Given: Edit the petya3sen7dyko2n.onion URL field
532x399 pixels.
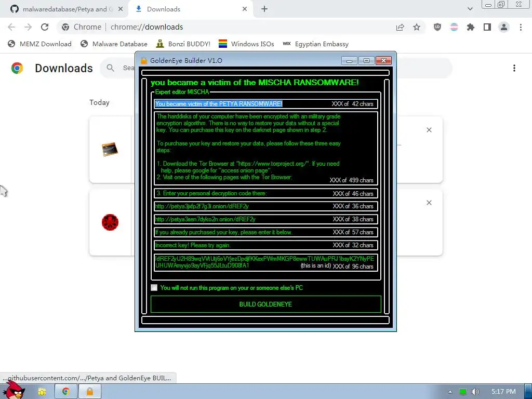Looking at the screenshot, I should click(x=265, y=219).
